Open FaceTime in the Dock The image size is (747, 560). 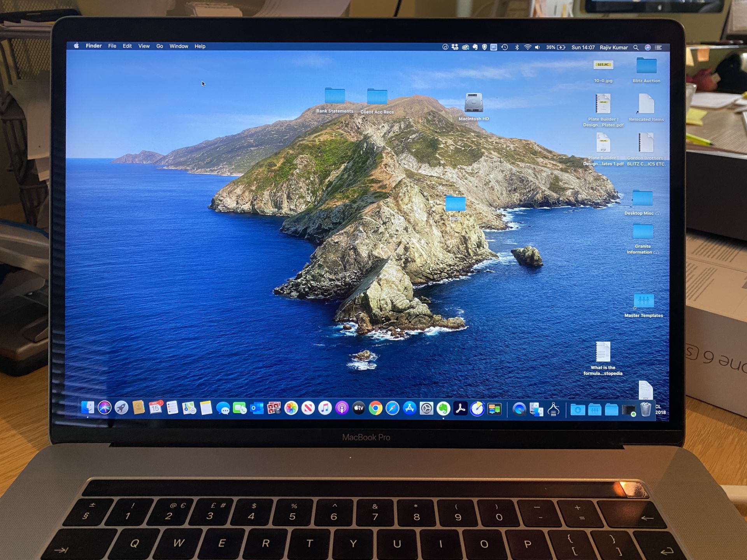coord(240,408)
